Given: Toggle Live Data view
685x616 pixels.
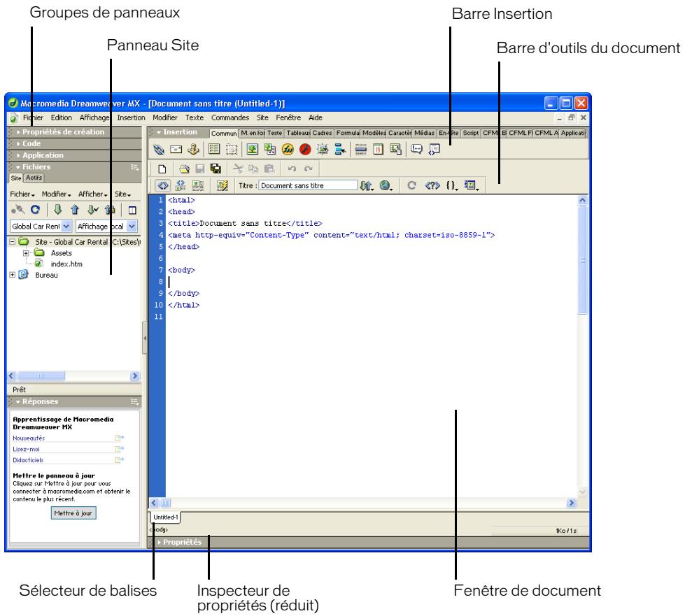Looking at the screenshot, I should (x=223, y=185).
